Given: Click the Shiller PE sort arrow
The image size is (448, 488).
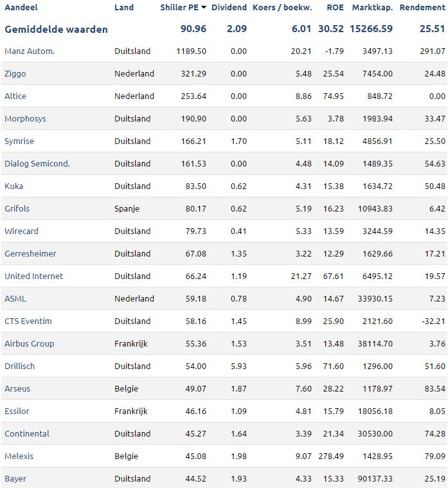Looking at the screenshot, I should [x=204, y=7].
